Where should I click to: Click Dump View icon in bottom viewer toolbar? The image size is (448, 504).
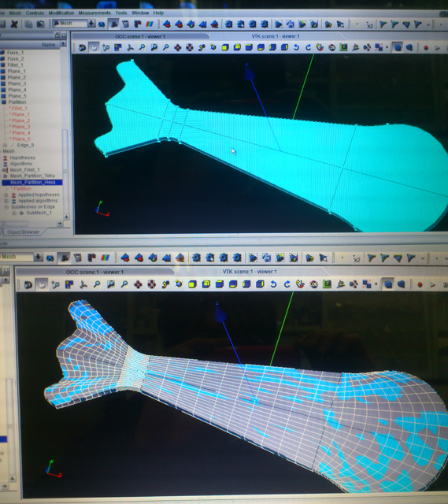(28, 284)
